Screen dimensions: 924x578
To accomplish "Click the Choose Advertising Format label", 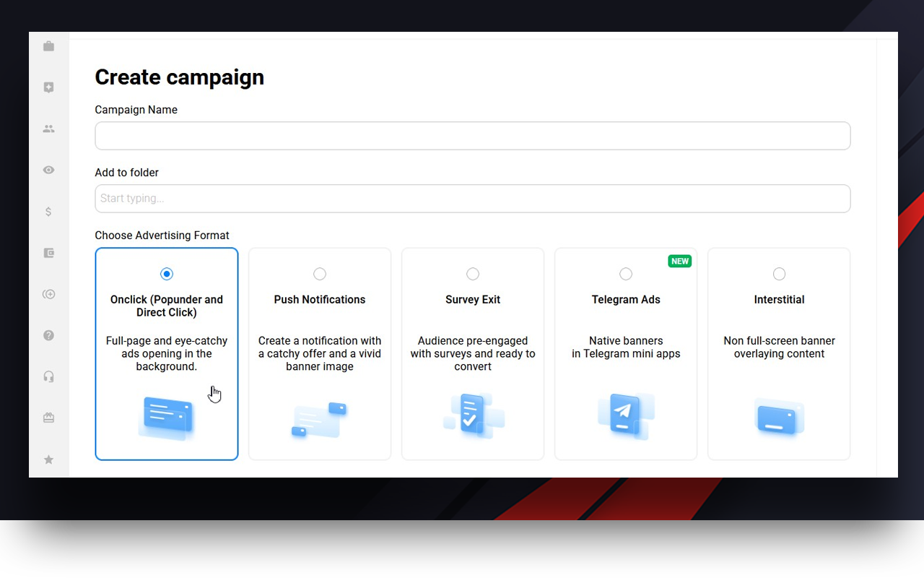I will tap(162, 236).
